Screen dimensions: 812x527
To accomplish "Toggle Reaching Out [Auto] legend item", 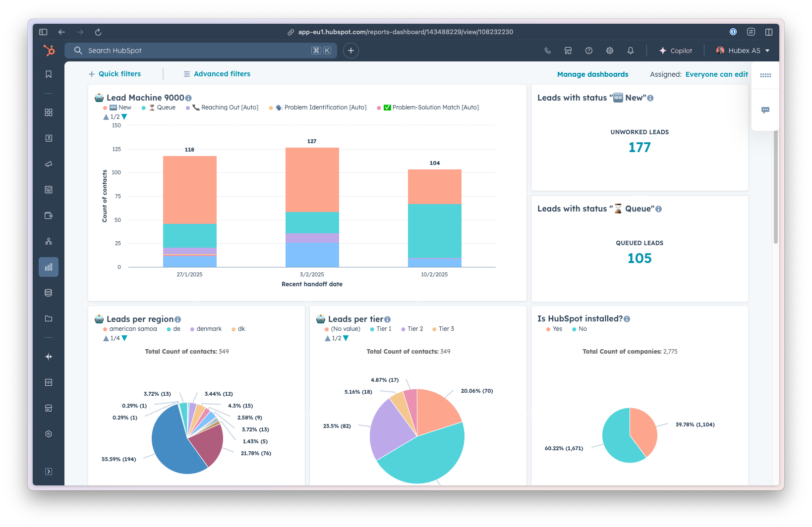I will point(222,107).
